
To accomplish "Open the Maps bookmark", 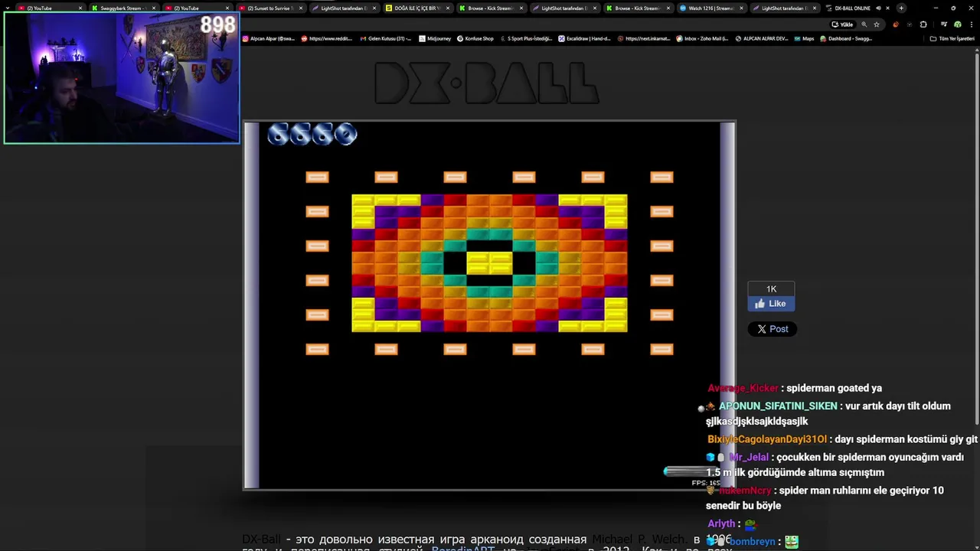I will (x=805, y=38).
